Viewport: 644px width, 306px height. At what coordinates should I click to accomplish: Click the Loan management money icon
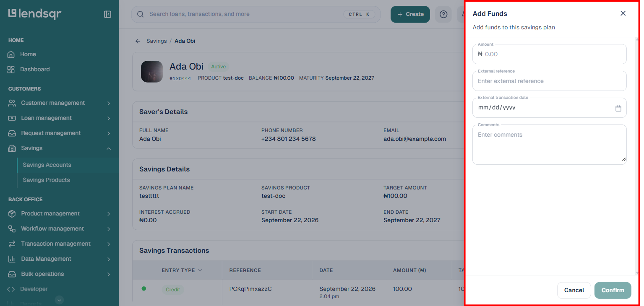coord(12,118)
